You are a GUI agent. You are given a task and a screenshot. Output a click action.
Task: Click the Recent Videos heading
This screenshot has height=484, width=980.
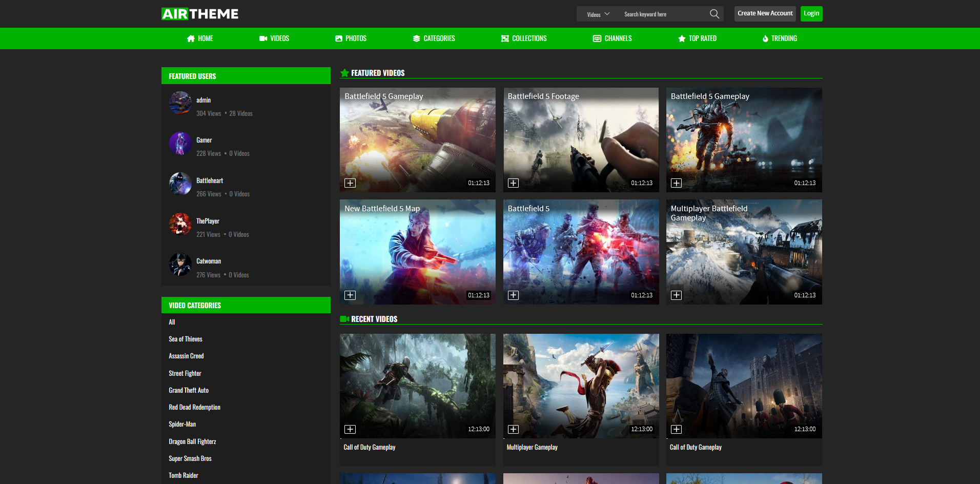point(374,319)
